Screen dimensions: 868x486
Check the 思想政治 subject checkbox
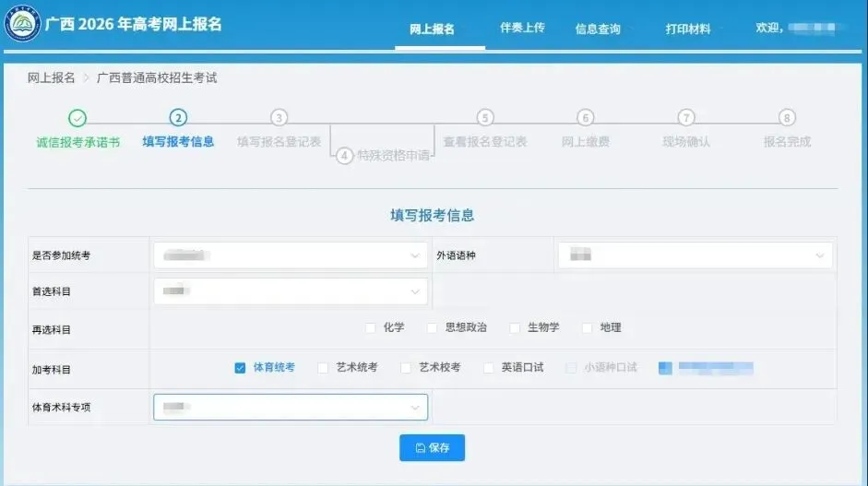coord(433,327)
